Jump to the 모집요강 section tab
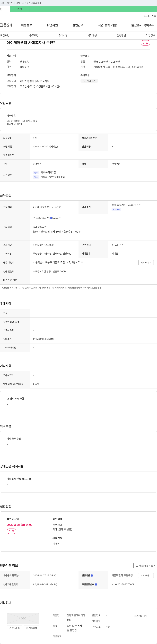Screen dimensions: 157x644 tap(5, 36)
